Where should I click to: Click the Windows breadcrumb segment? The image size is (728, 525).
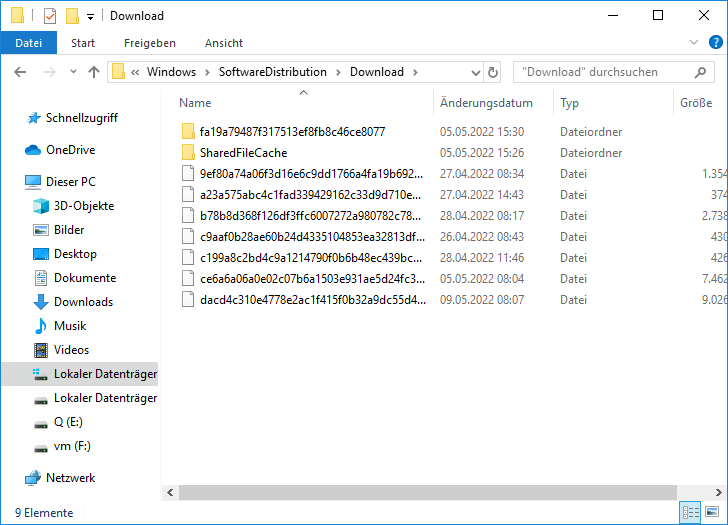click(x=171, y=72)
